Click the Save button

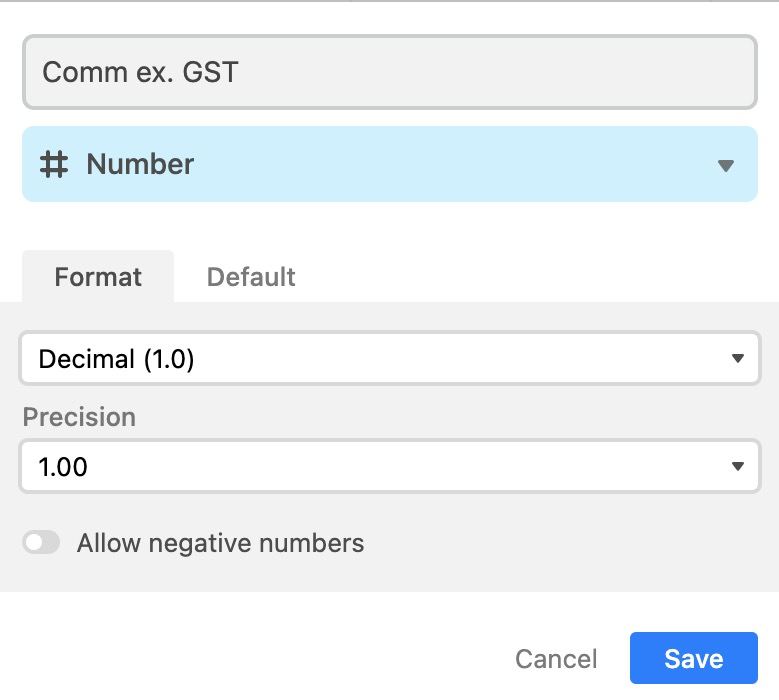pos(694,658)
